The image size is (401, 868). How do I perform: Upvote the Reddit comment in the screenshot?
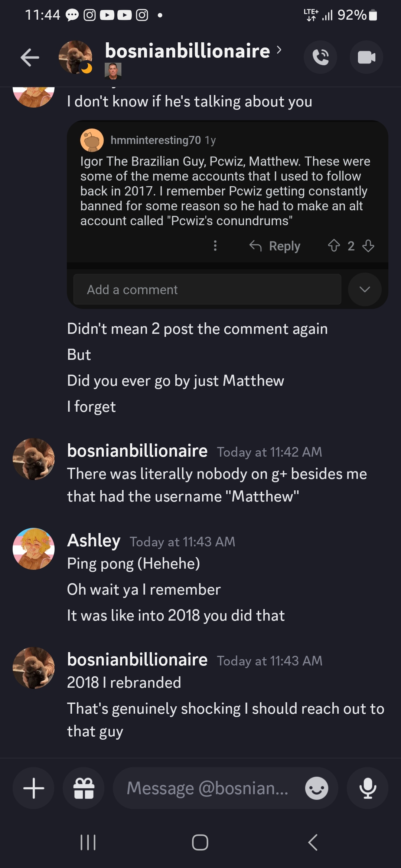pos(334,246)
